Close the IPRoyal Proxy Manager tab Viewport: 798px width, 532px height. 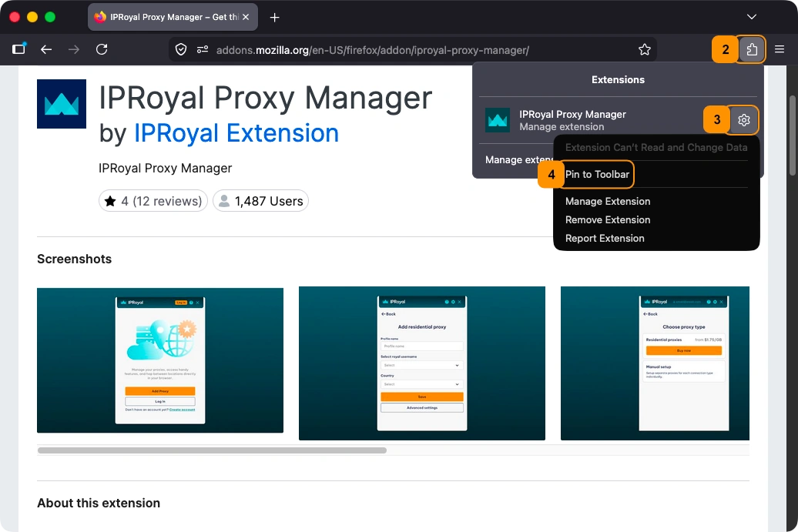click(246, 17)
